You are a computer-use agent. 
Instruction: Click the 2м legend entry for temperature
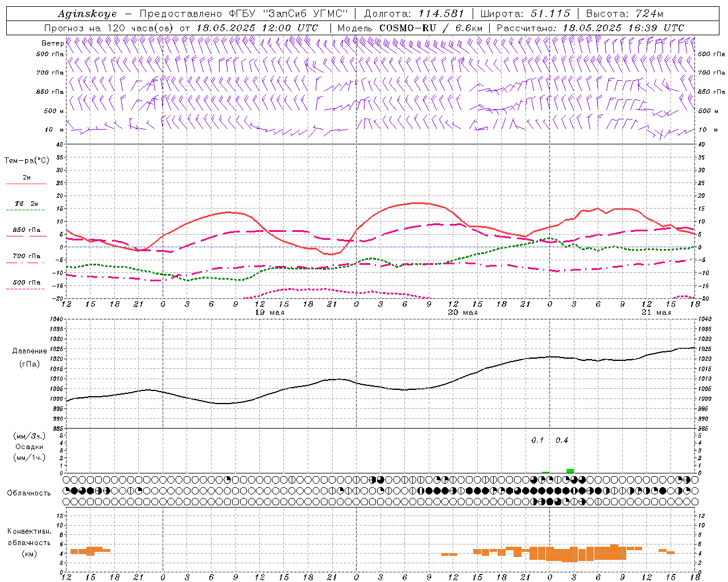click(x=27, y=178)
